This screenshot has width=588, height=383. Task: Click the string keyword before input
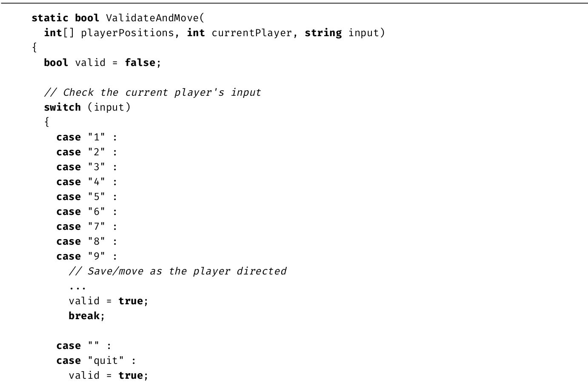(323, 33)
